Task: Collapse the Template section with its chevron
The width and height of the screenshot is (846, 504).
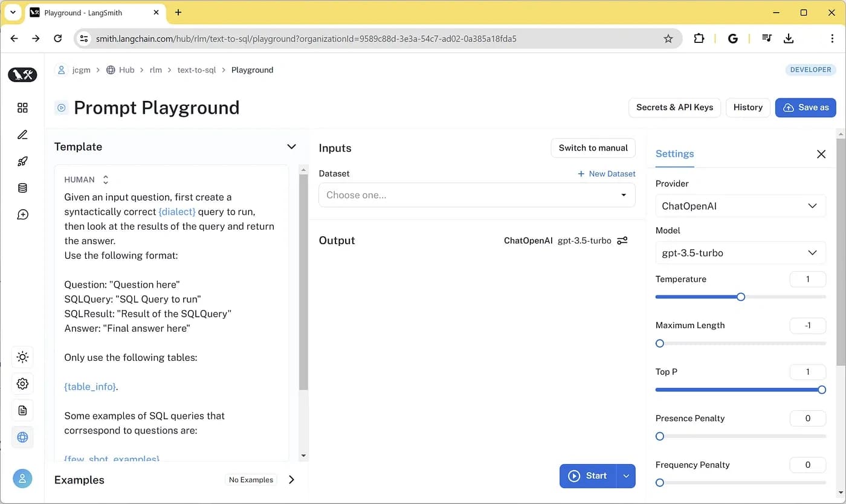Action: (291, 146)
